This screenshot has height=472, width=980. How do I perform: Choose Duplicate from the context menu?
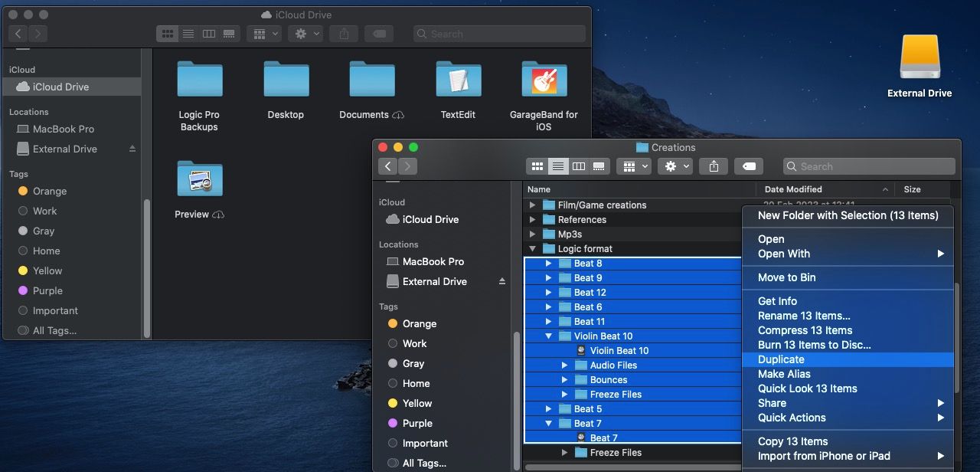coord(780,359)
